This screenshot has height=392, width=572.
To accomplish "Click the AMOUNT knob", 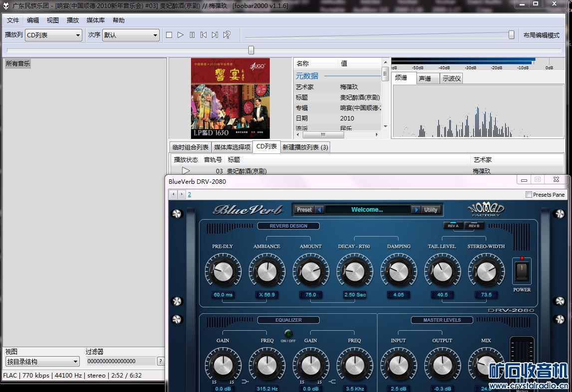I will (311, 272).
